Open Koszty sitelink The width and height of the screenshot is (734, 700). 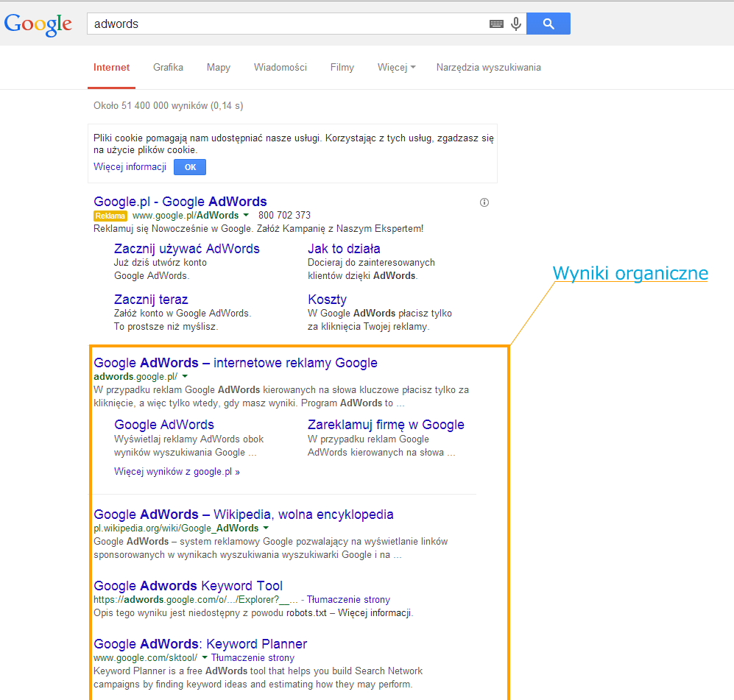point(327,300)
